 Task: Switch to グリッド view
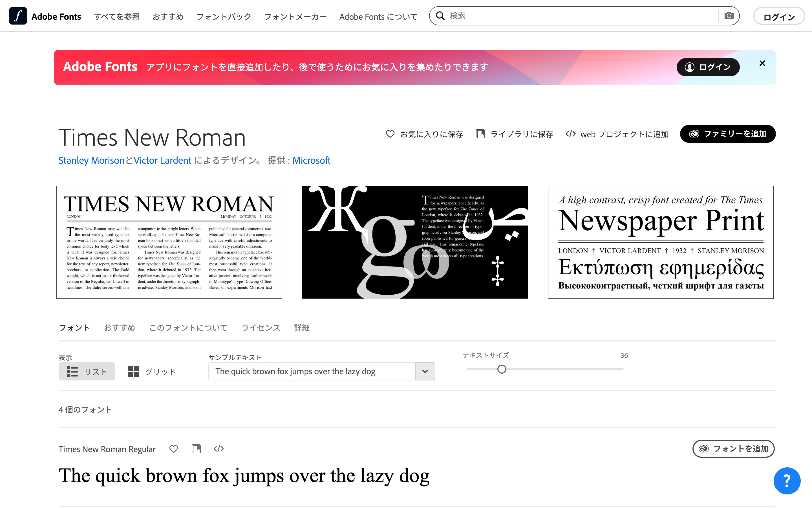pyautogui.click(x=152, y=372)
